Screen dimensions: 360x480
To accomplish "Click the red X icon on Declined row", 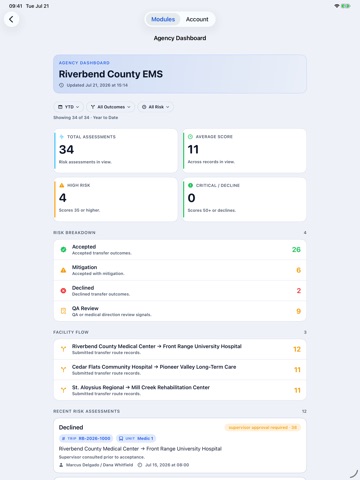I will 63,291.
